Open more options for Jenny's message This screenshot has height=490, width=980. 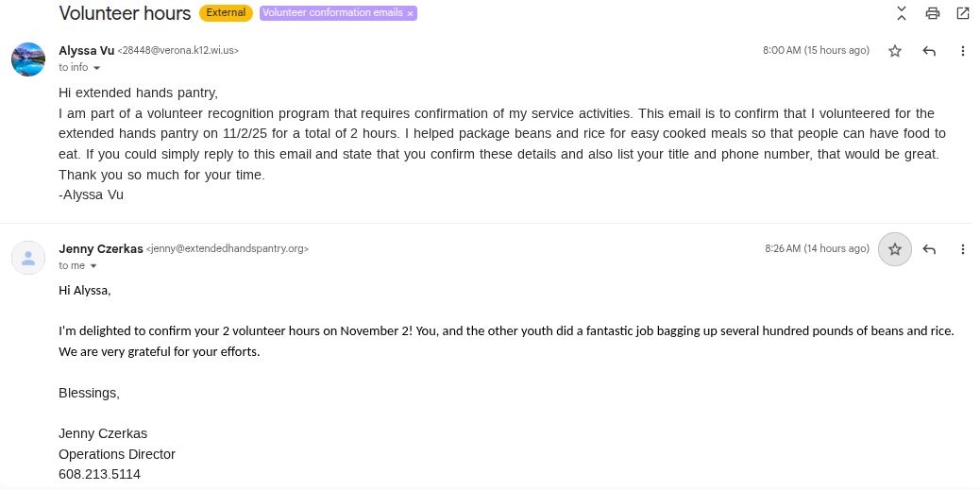(963, 249)
